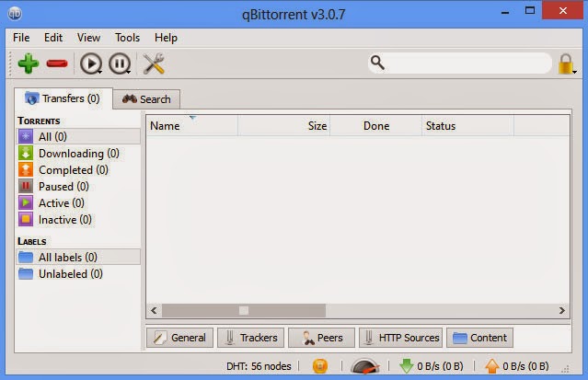Sort by the Size column header
Image resolution: width=588 pixels, height=380 pixels.
coord(283,126)
